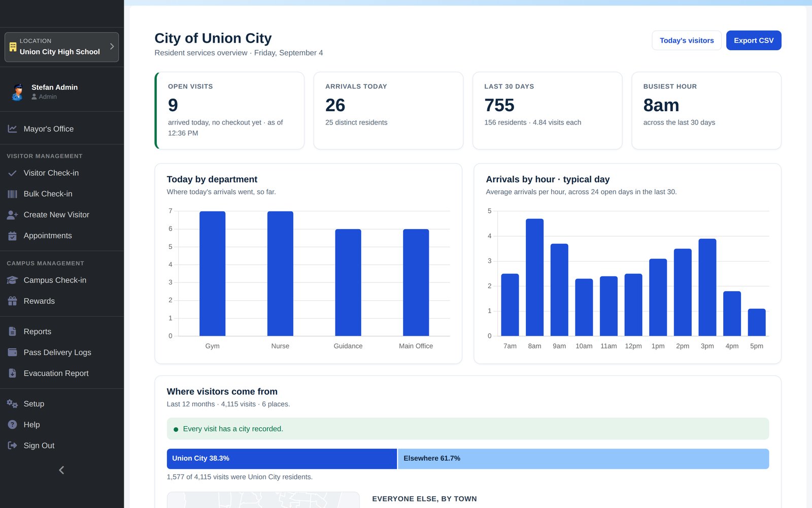Click the Visitor Check-in checkmark icon
This screenshot has height=508, width=812.
coord(12,173)
